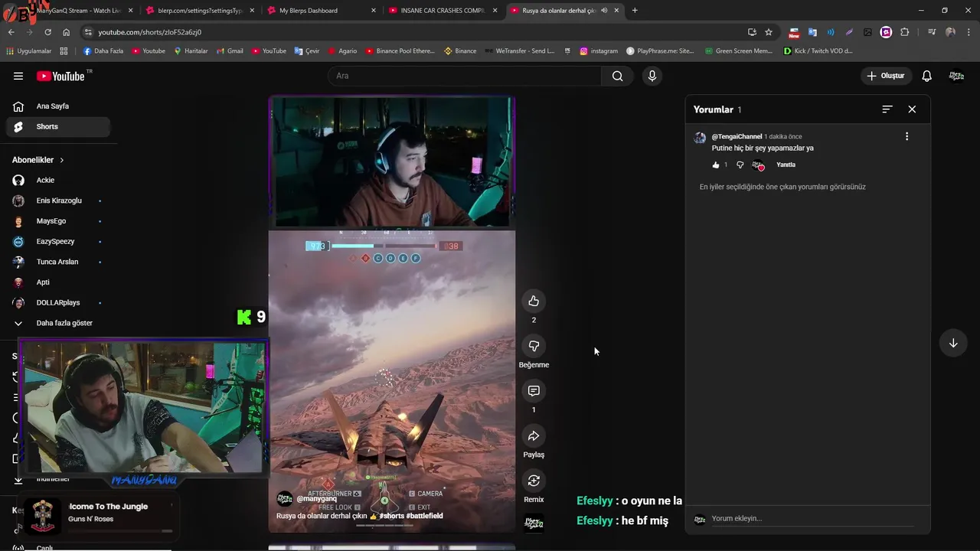Heart the TengaiChannel comment as creator
The width and height of the screenshot is (980, 551).
click(x=759, y=165)
